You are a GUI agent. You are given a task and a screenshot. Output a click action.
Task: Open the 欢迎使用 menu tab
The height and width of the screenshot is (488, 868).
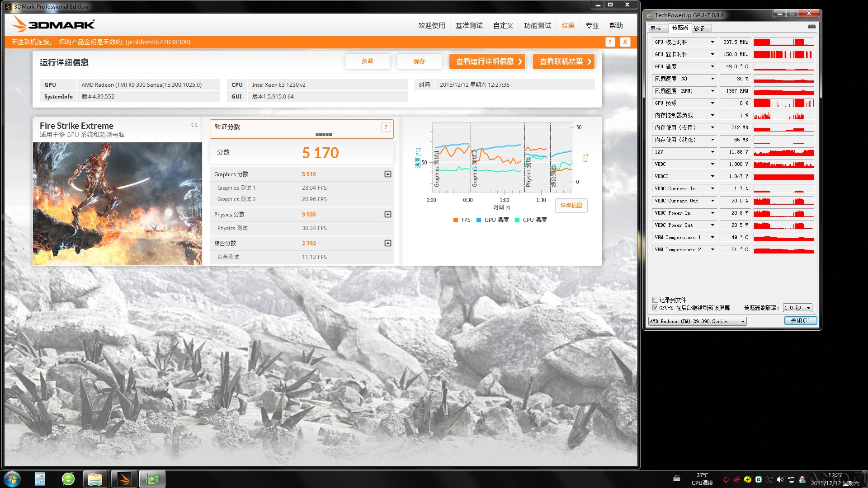(432, 26)
